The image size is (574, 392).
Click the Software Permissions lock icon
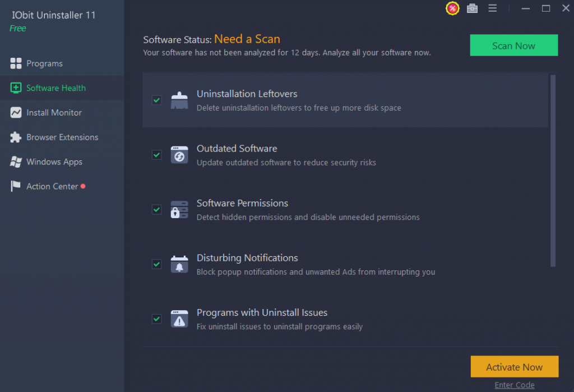pyautogui.click(x=179, y=210)
